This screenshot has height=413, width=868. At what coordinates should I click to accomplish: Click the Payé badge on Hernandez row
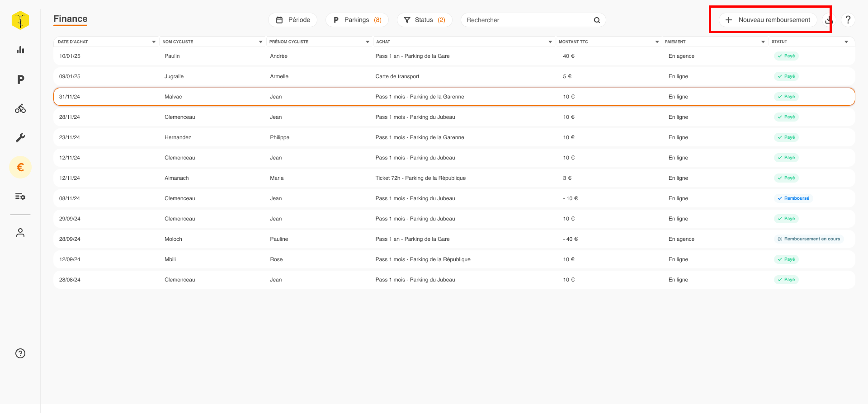click(x=786, y=137)
